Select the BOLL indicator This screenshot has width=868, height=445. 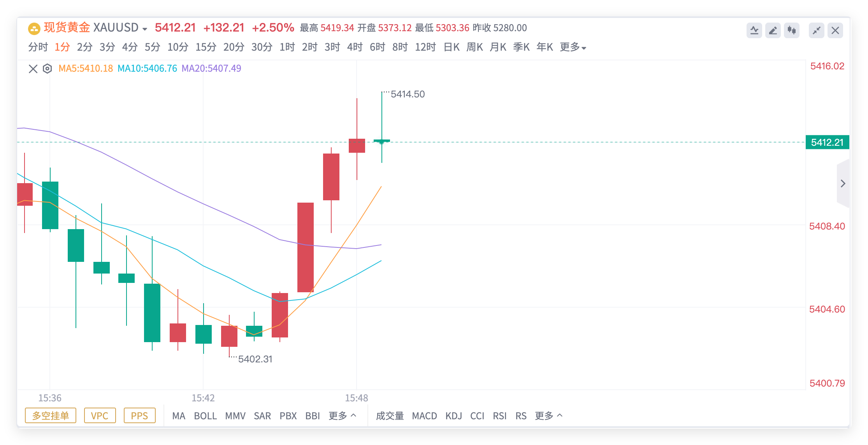[205, 416]
